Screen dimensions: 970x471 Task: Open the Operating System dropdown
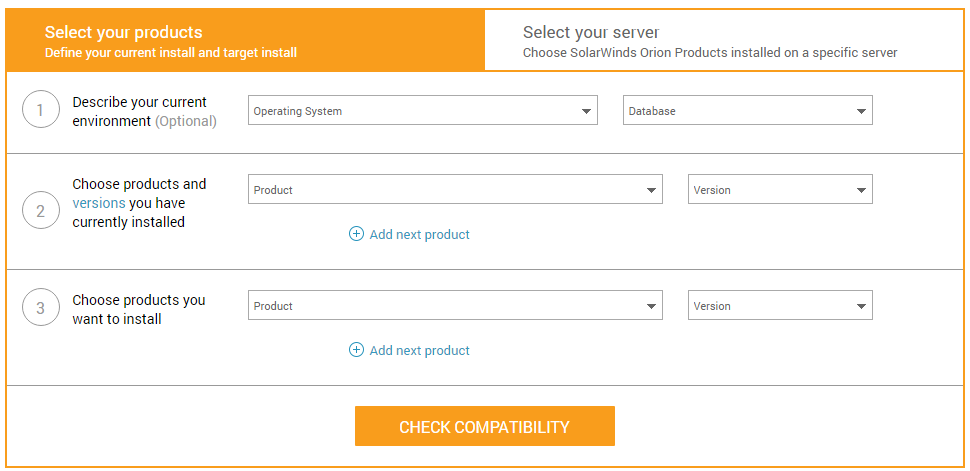422,111
